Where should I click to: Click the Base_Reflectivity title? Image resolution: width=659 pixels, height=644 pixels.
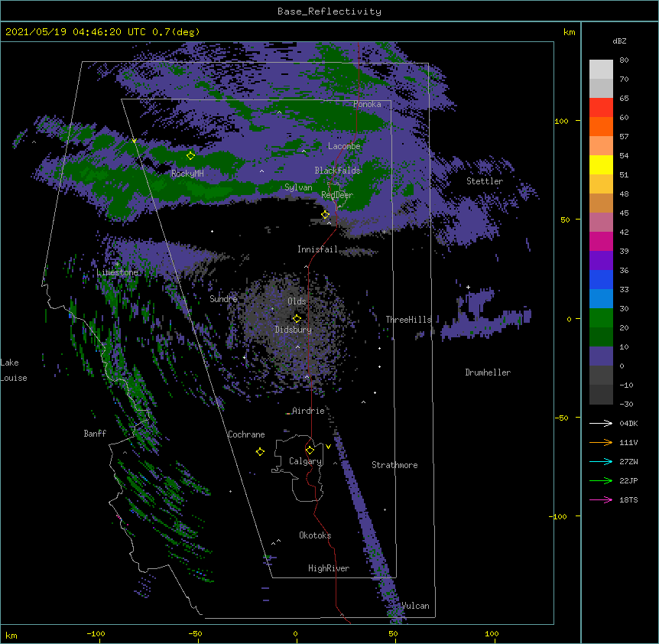pyautogui.click(x=329, y=11)
